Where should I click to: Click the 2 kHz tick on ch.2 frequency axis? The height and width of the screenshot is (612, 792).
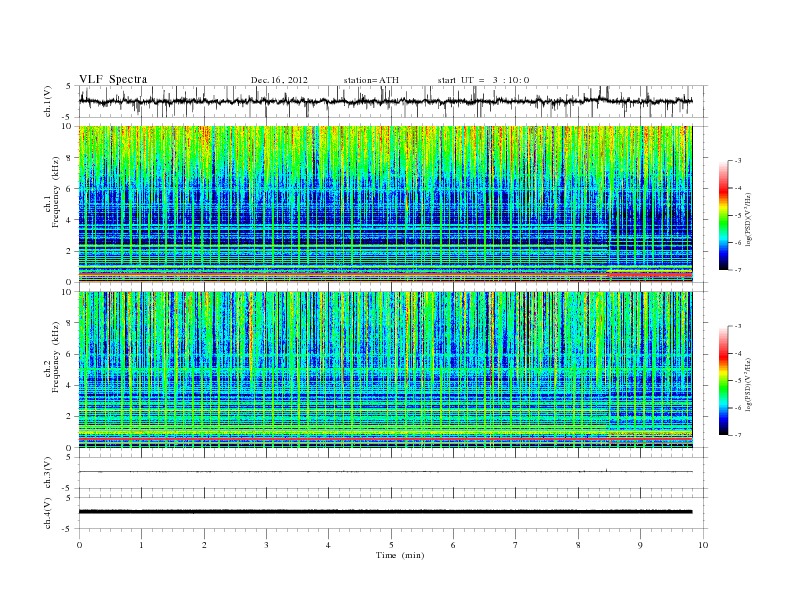pos(70,417)
